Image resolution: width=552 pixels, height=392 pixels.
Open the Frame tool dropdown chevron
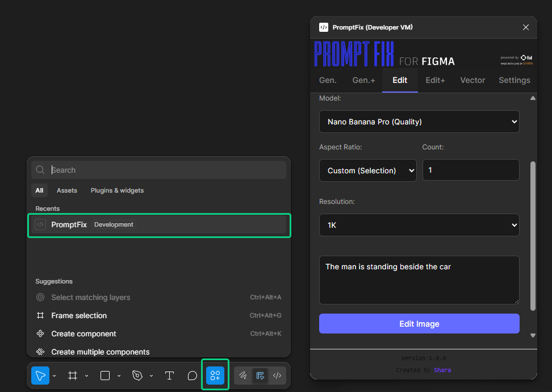(x=86, y=376)
